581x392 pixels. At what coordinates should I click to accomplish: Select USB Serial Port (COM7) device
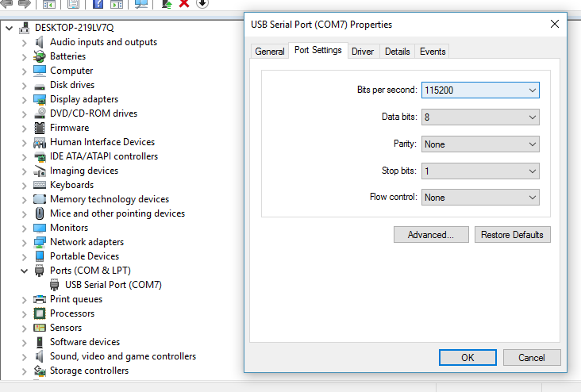coord(113,285)
